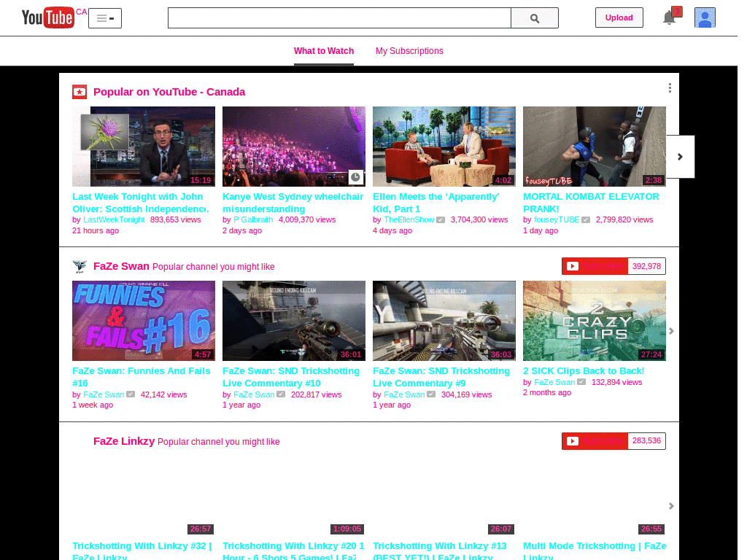Visit the P Galbraith channel link

(253, 219)
